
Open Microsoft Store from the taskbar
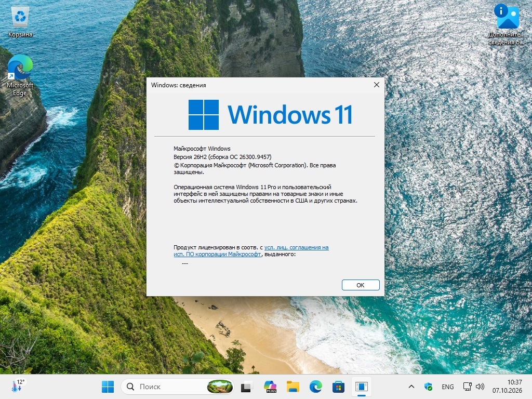point(338,387)
